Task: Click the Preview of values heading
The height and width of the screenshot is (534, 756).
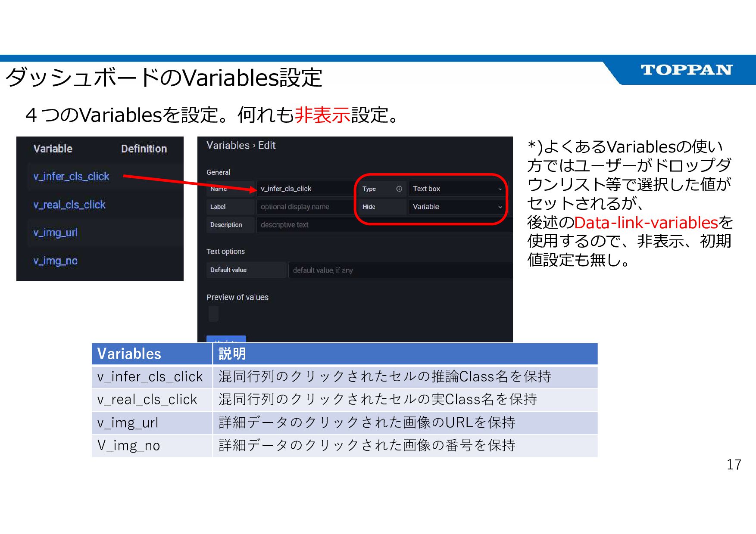Action: click(x=237, y=297)
